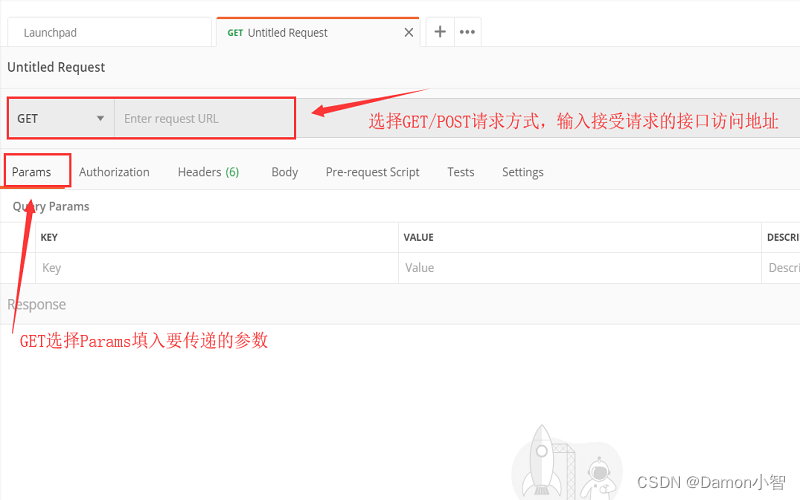Click the Query Params label

coord(51,207)
